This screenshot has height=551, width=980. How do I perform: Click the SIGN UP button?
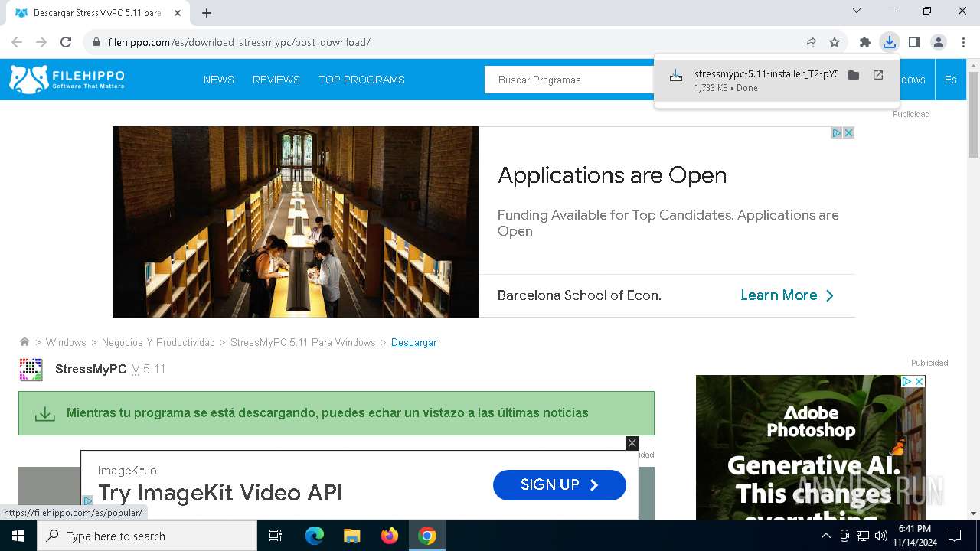(560, 484)
